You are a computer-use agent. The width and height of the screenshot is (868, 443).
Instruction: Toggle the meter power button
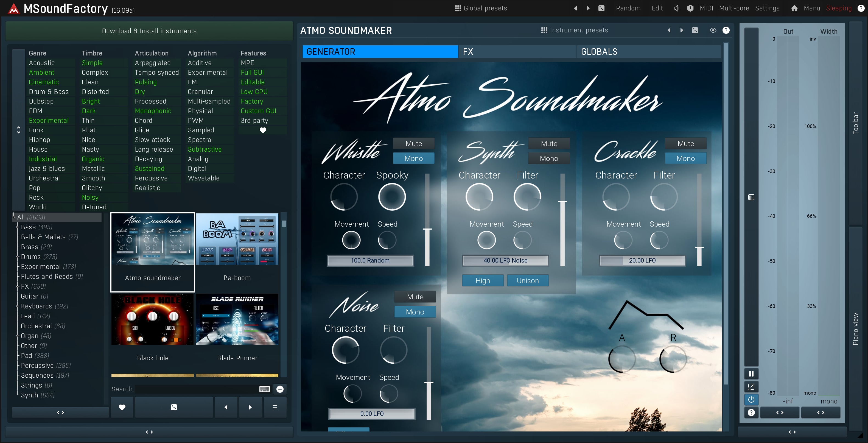[751, 400]
